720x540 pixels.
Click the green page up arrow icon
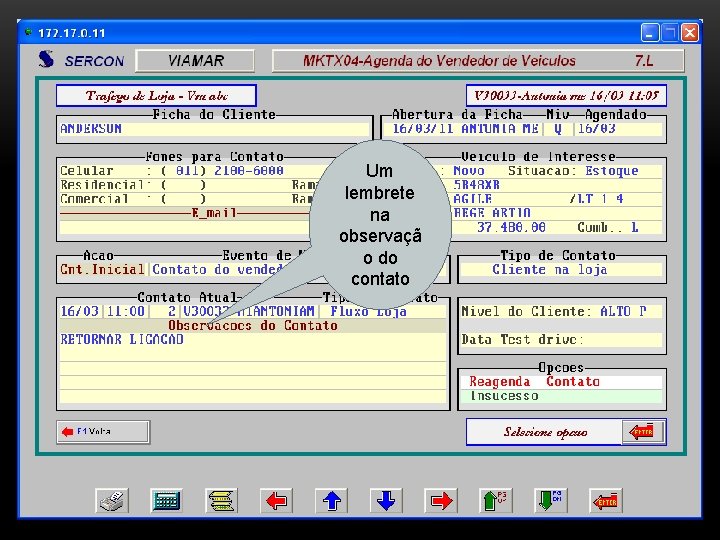[x=495, y=501]
